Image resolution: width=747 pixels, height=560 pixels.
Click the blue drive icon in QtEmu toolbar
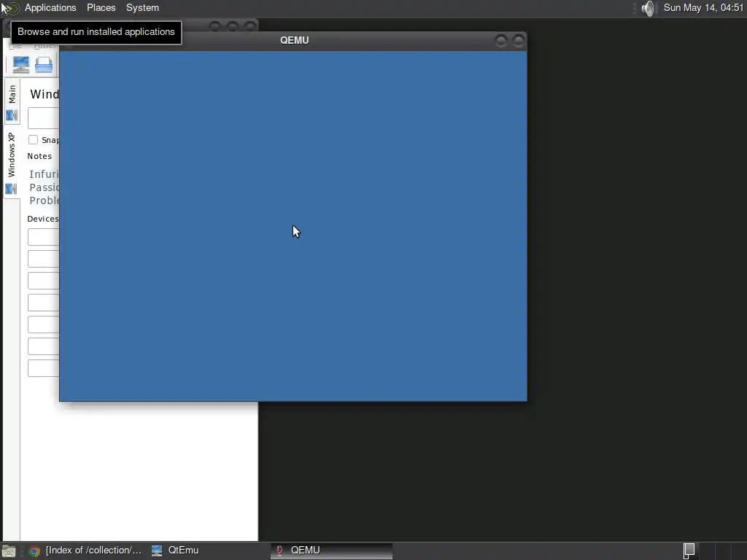point(44,64)
